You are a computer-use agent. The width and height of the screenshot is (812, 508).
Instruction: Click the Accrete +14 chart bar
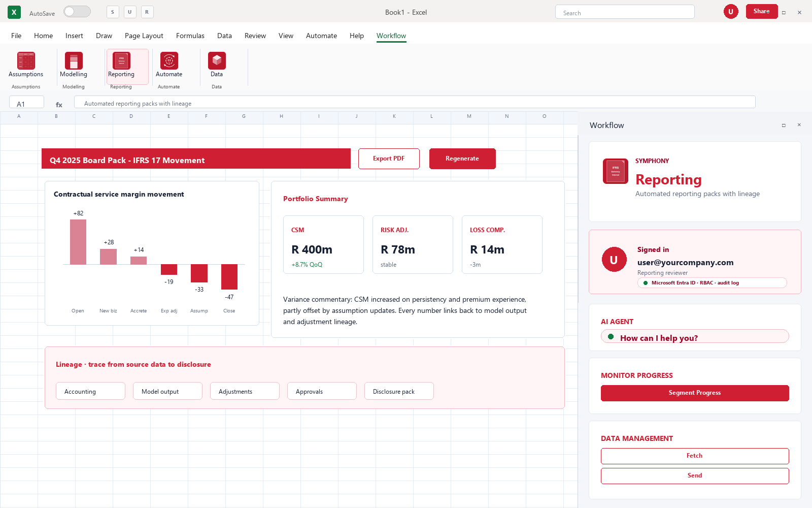click(139, 261)
